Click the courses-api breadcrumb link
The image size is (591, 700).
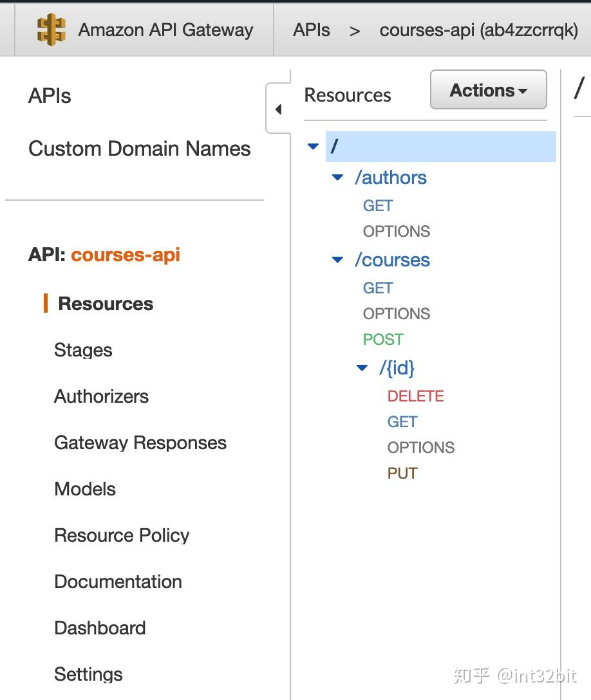[x=478, y=30]
